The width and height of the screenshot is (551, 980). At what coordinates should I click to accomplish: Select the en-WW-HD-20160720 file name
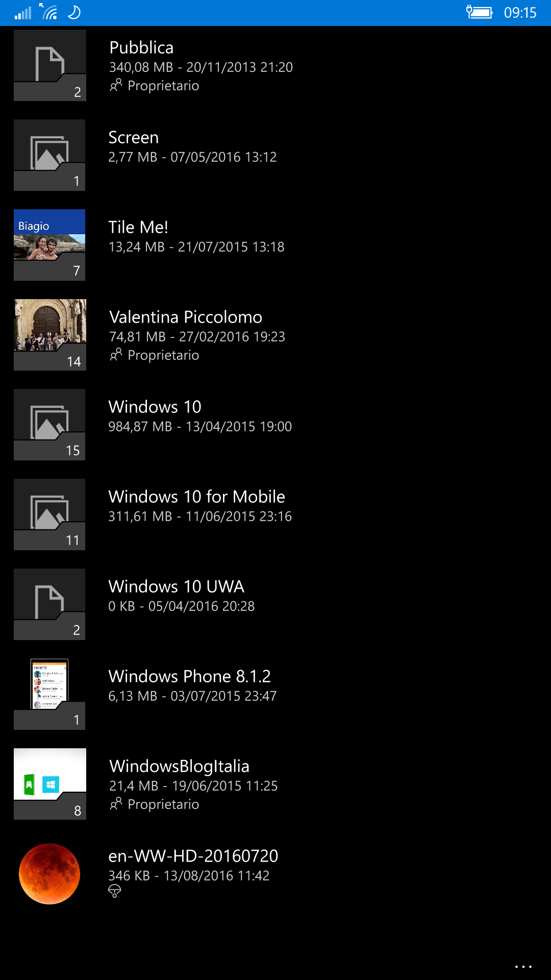click(x=193, y=856)
